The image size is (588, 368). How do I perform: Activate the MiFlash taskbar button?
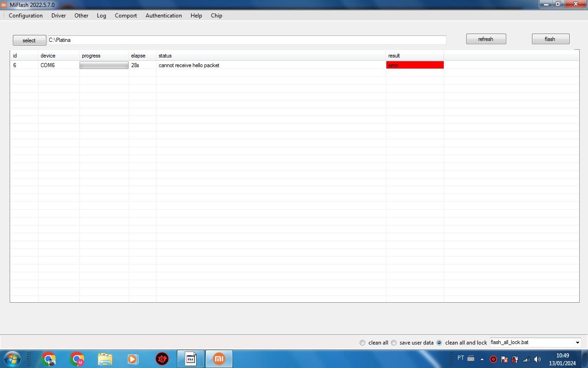point(219,359)
